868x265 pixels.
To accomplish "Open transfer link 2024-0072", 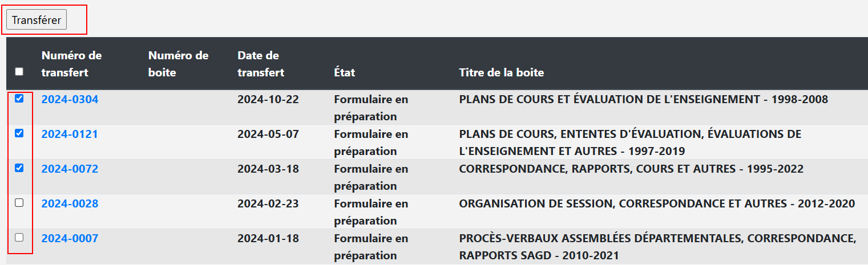I will click(70, 169).
